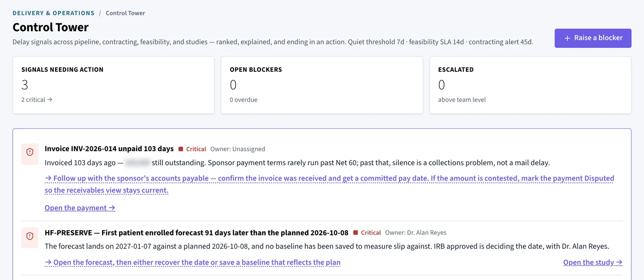Follow the 'Follow up with the sponsor's accounts payable' action link
This screenshot has width=644, height=280.
click(329, 184)
